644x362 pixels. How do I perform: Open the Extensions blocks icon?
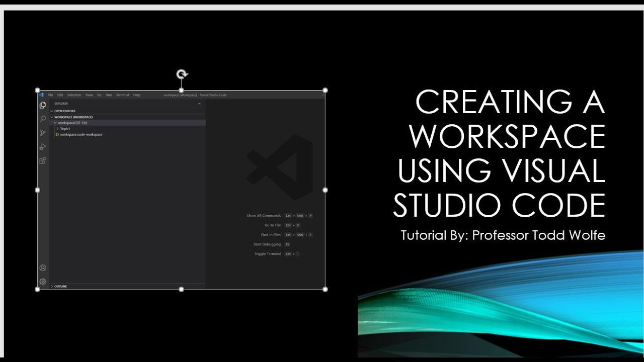tap(43, 160)
